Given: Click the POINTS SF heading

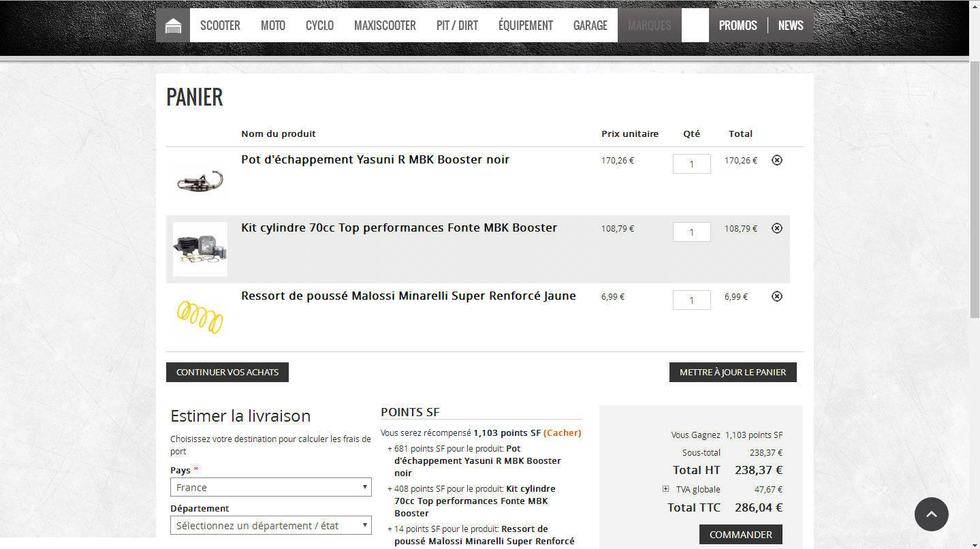Looking at the screenshot, I should tap(410, 412).
